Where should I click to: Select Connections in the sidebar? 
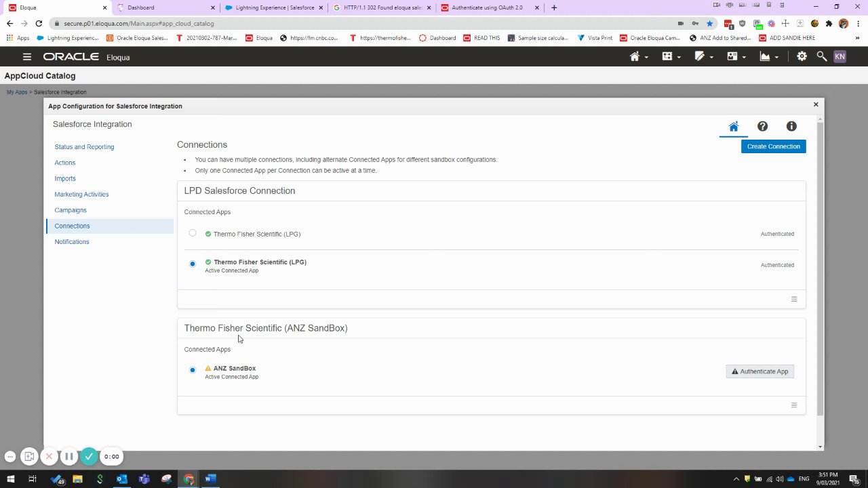[x=110, y=226]
